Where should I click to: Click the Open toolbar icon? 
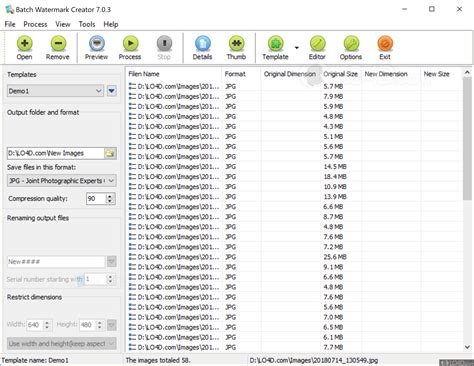(24, 48)
